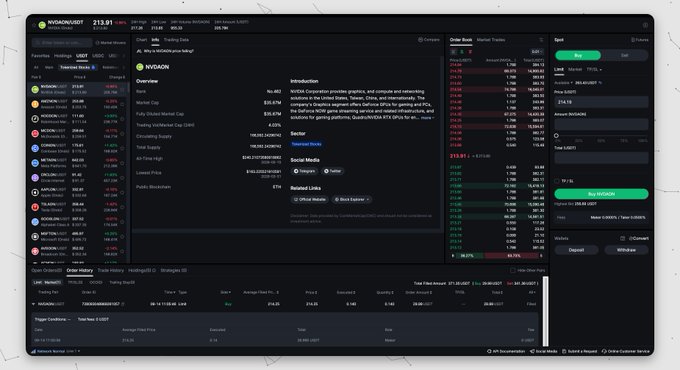
Task: Switch to Market Trades tab
Action: [x=491, y=40]
